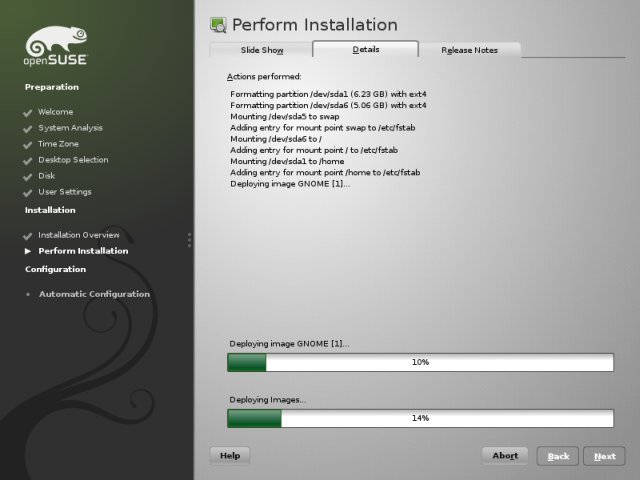Select the Details tab
Image resolution: width=640 pixels, height=480 pixels.
click(366, 49)
